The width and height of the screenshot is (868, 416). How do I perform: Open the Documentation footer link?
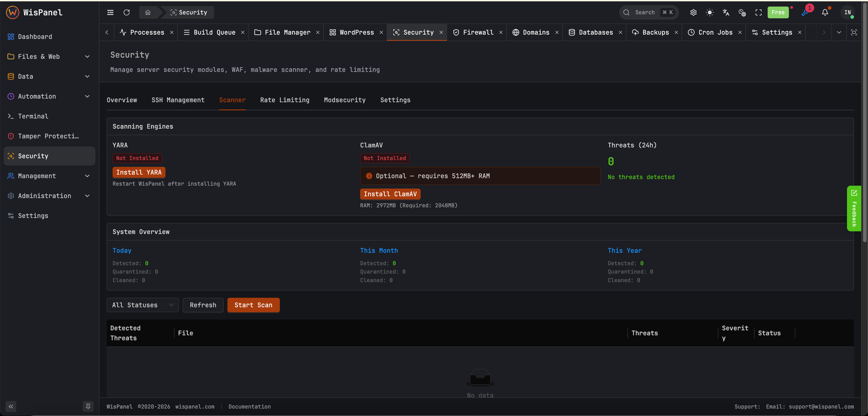(250, 407)
